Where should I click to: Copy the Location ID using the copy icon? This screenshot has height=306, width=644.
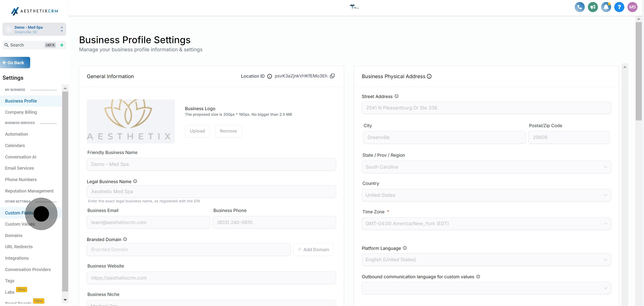(x=333, y=76)
